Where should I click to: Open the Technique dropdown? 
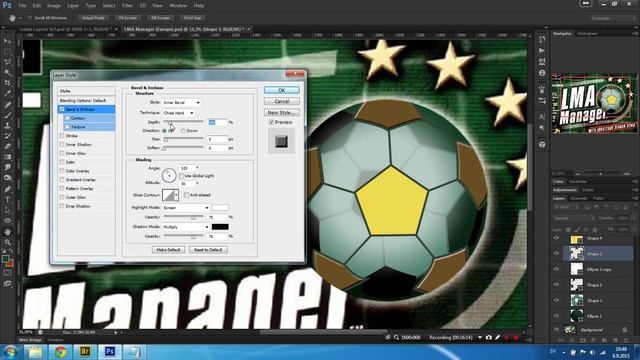[x=178, y=113]
